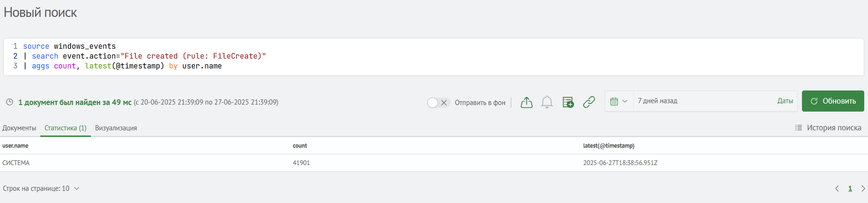Click the save-to-table plus icon
The width and height of the screenshot is (868, 203).
[x=568, y=102]
